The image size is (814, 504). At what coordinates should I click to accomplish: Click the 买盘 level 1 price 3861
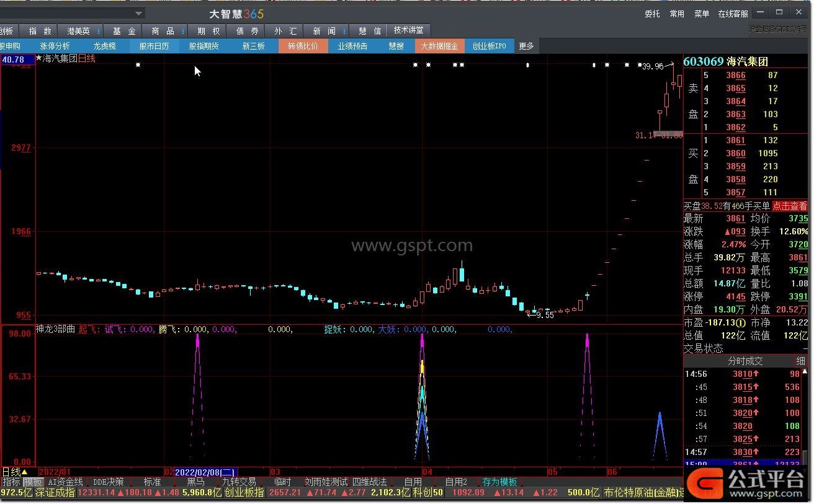pos(736,140)
